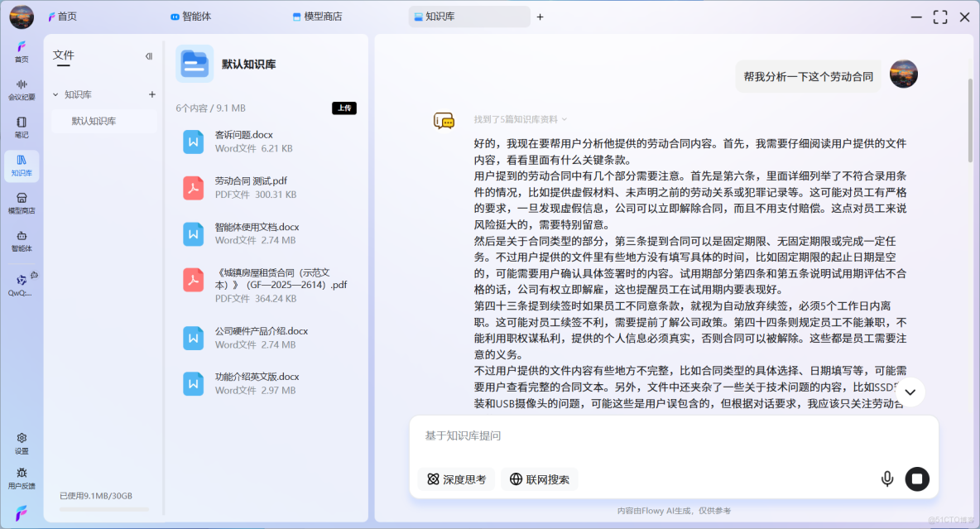This screenshot has width=980, height=529.
Task: Select the 智能体 sidebar icon
Action: [21, 241]
